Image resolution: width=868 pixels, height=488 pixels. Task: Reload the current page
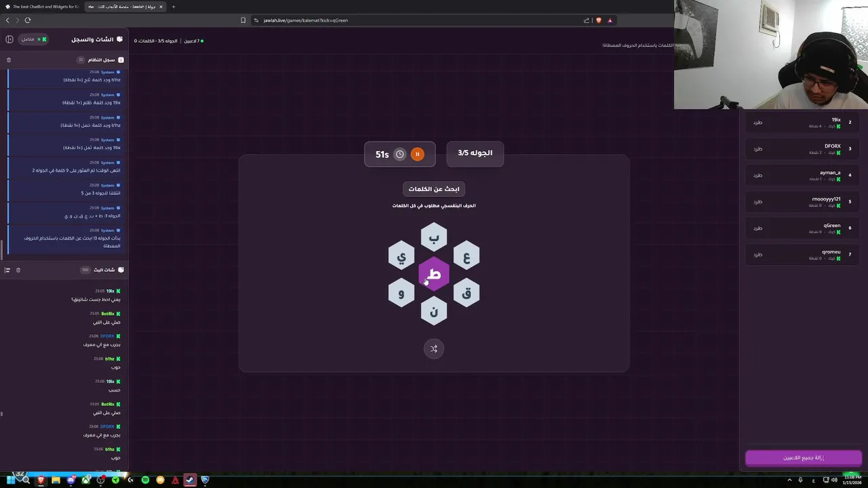coord(28,20)
